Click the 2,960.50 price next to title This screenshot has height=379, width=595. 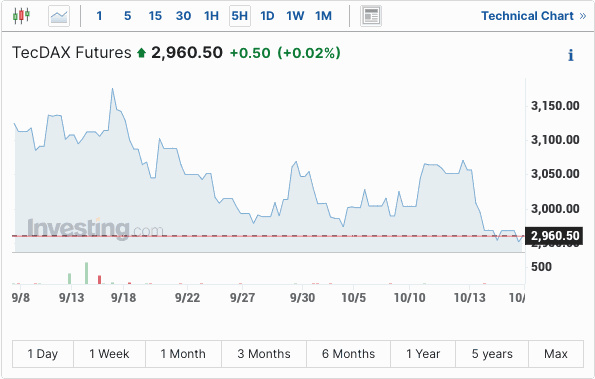click(187, 53)
